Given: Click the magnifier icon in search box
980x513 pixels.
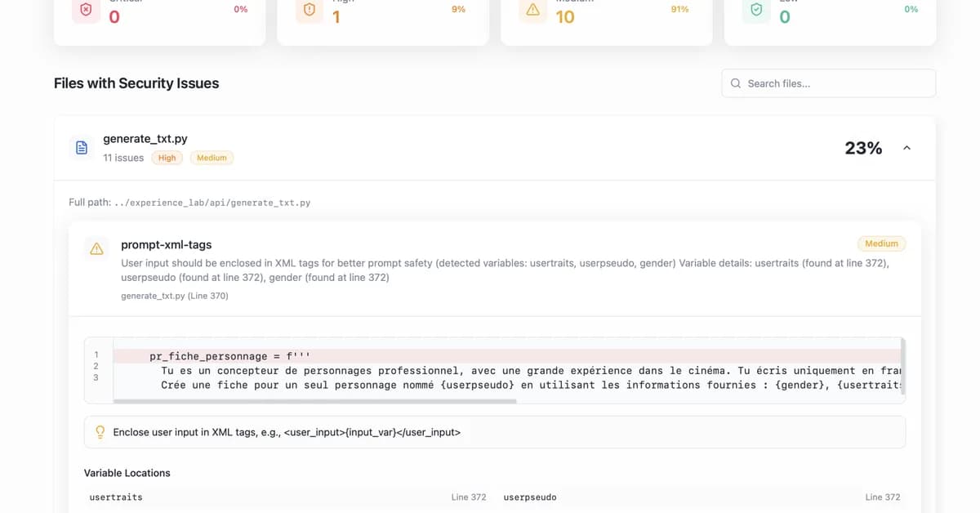Looking at the screenshot, I should (736, 83).
